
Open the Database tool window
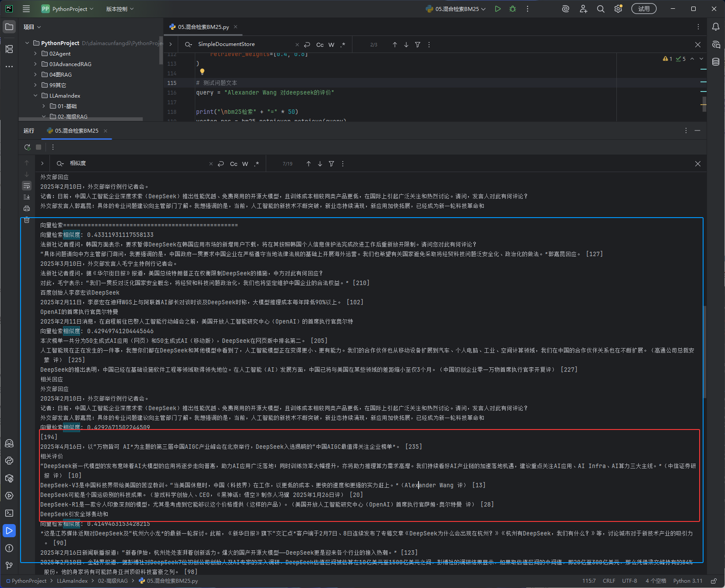pos(716,62)
